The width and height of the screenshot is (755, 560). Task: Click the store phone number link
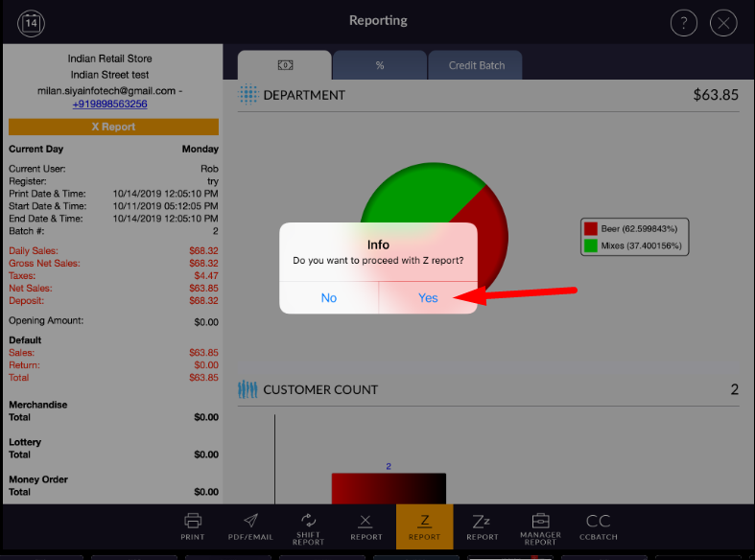[109, 104]
